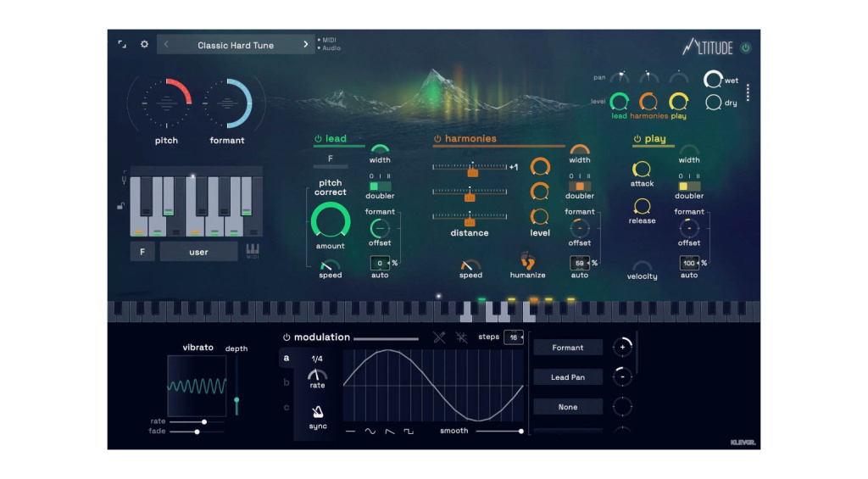Screen dimensions: 868x479
Task: Open the Classic Hard Tune preset menu
Action: [x=236, y=45]
